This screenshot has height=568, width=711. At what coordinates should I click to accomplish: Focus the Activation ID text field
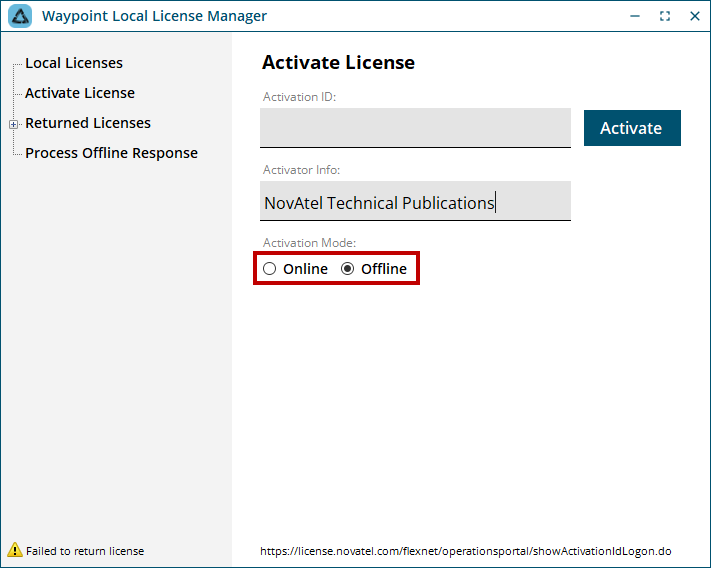tap(415, 128)
